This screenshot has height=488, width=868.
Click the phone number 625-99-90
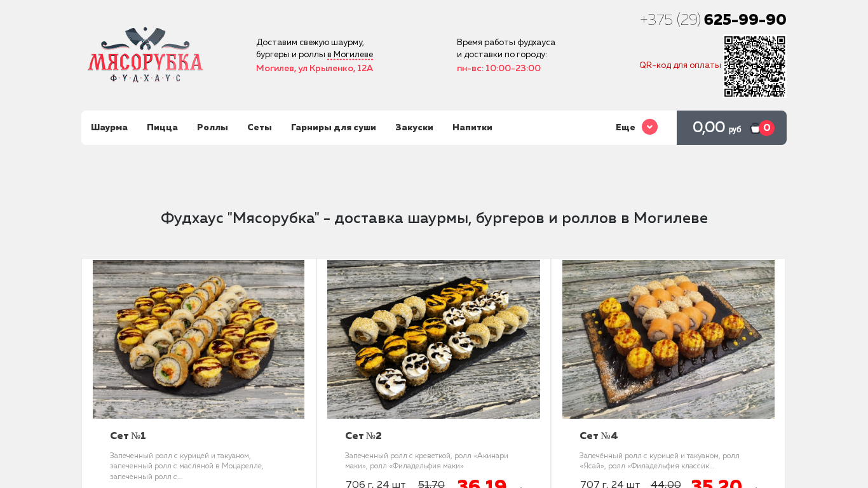coord(745,20)
